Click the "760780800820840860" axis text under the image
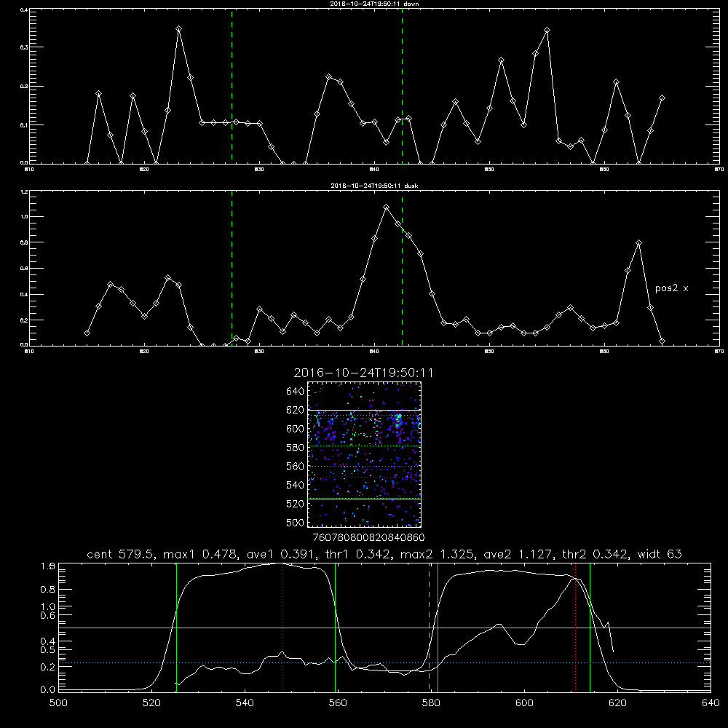This screenshot has height=728, width=728. click(x=368, y=538)
